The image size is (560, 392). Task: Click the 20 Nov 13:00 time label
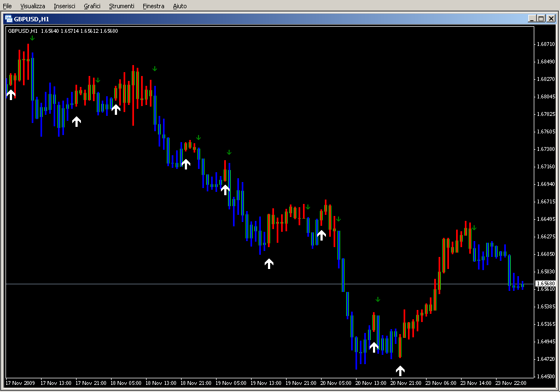pos(371,383)
